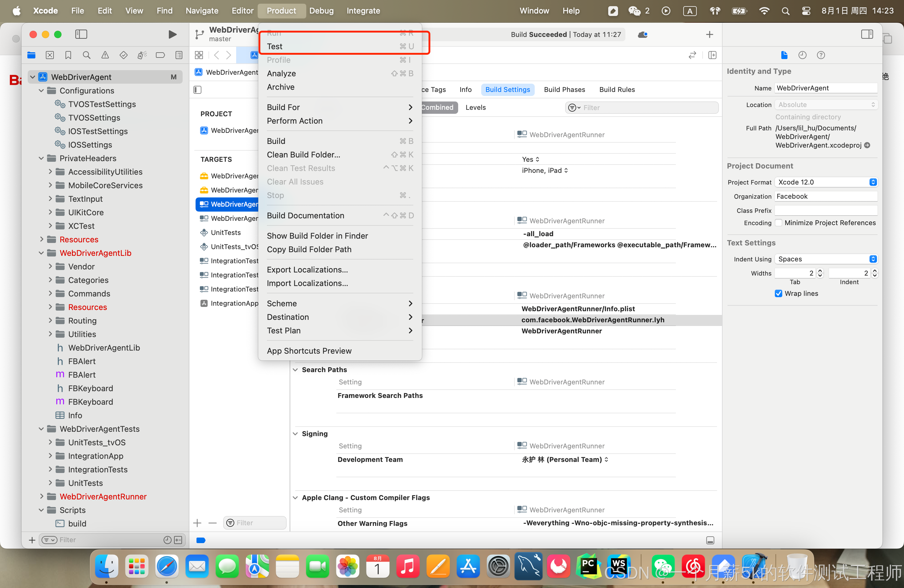Remove the target with the minus button

[213, 523]
